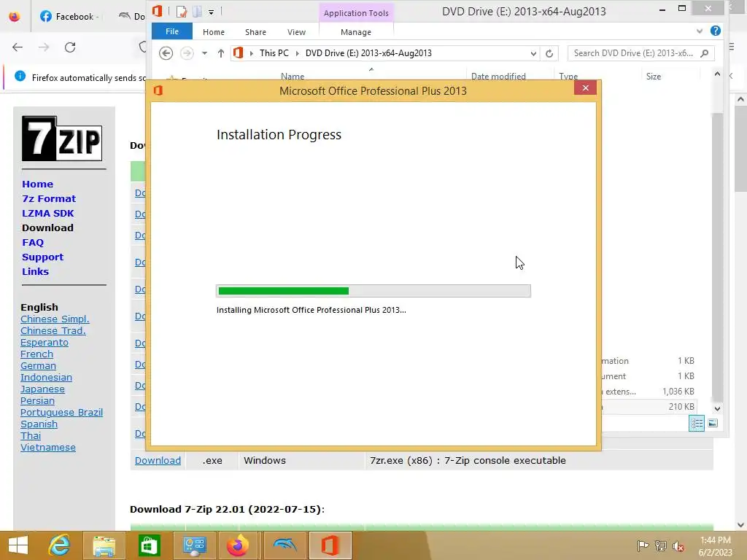
Task: Open the View ribbon tab
Action: (296, 32)
